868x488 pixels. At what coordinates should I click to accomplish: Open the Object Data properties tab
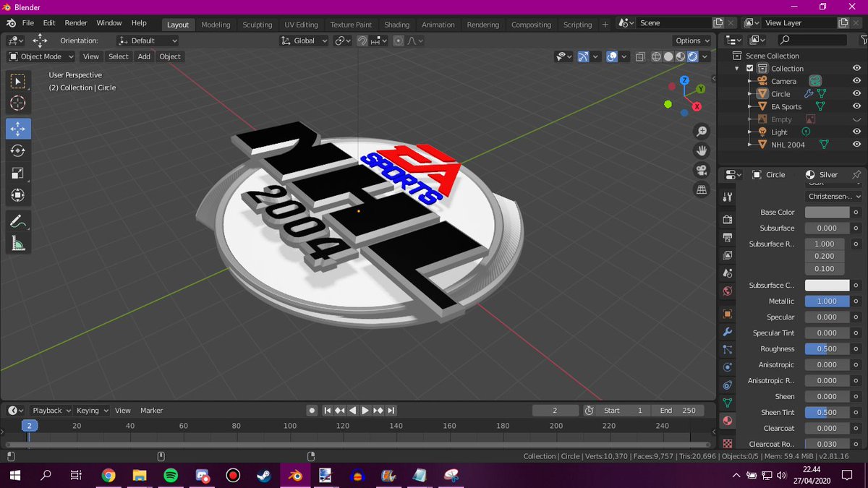pyautogui.click(x=728, y=403)
